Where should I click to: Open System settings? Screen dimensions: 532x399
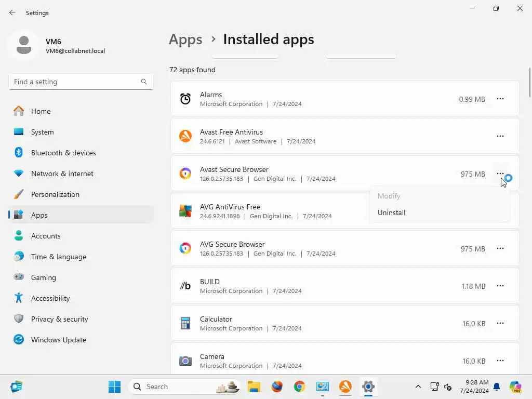(x=81, y=132)
